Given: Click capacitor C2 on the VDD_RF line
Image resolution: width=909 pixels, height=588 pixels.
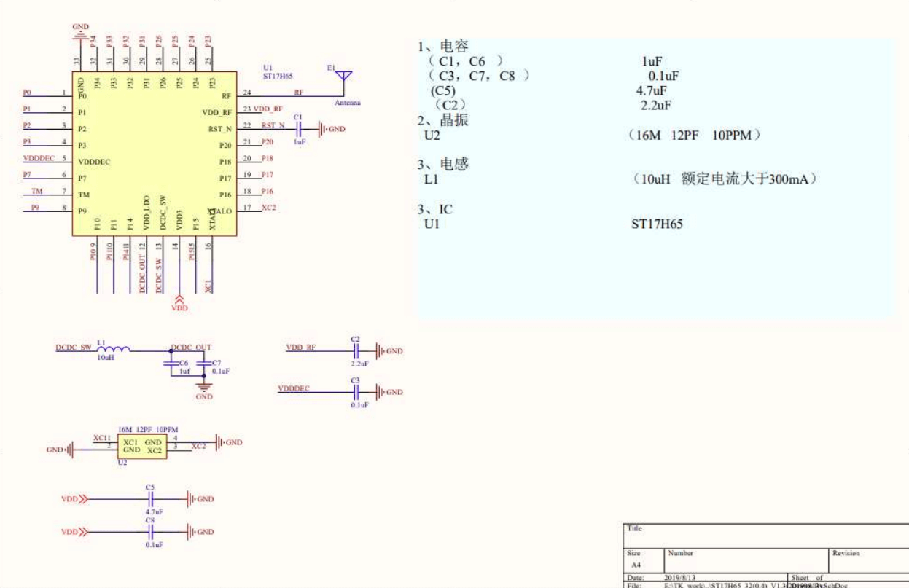Looking at the screenshot, I should [x=356, y=350].
